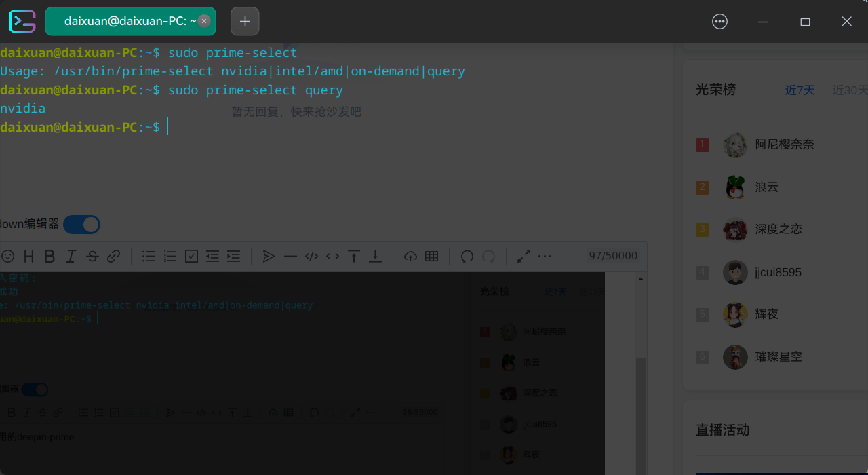
Task: Show more editor toolbar options
Action: click(x=545, y=256)
